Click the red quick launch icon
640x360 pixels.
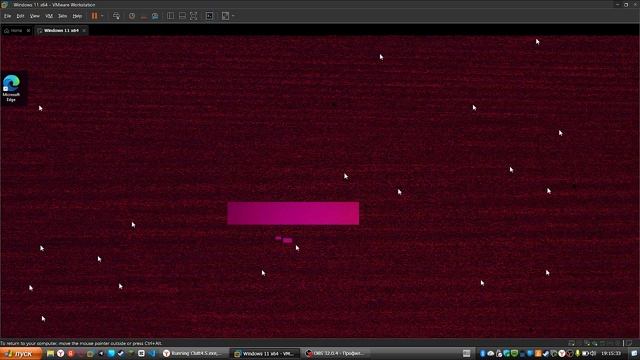[x=71, y=353]
